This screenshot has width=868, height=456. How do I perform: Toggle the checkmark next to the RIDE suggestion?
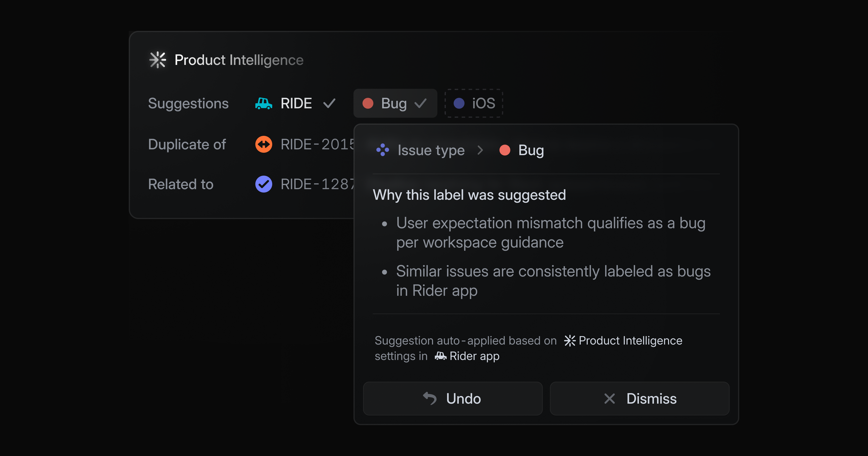[329, 104]
